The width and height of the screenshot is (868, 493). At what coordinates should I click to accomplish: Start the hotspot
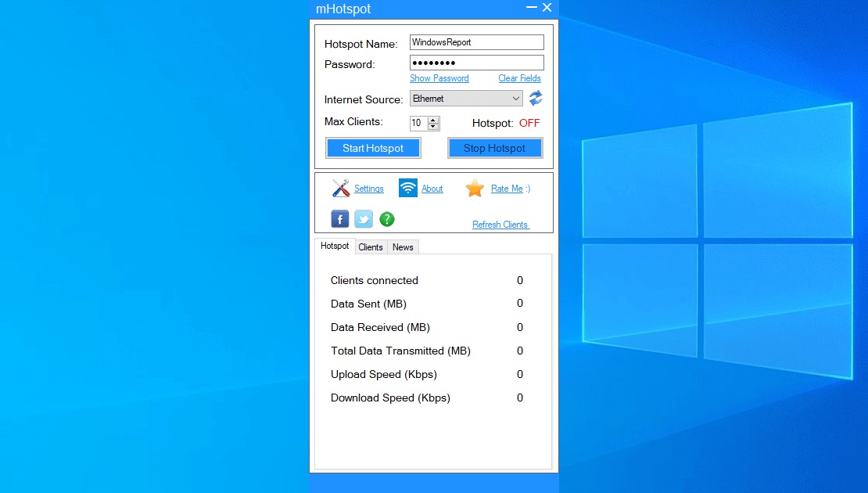click(x=373, y=148)
